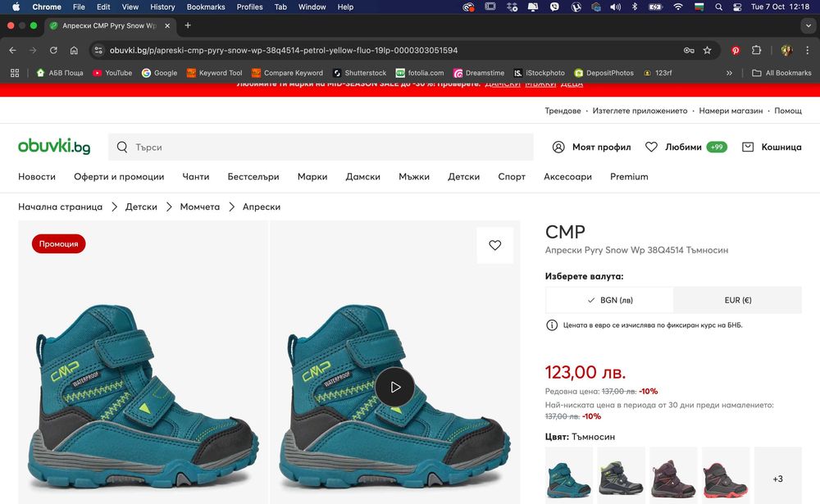Open the Марки menu item
Screen dimensions: 820x504
tap(312, 177)
